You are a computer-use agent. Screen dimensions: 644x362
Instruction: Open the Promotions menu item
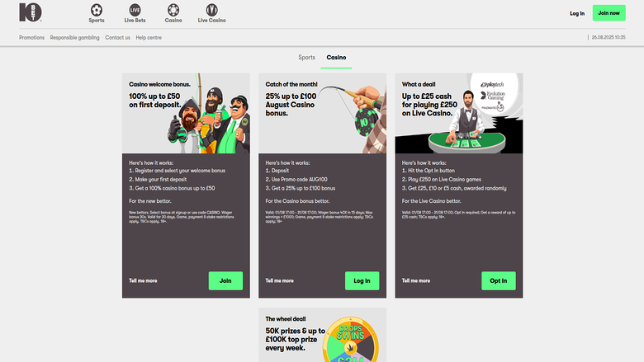coord(31,38)
